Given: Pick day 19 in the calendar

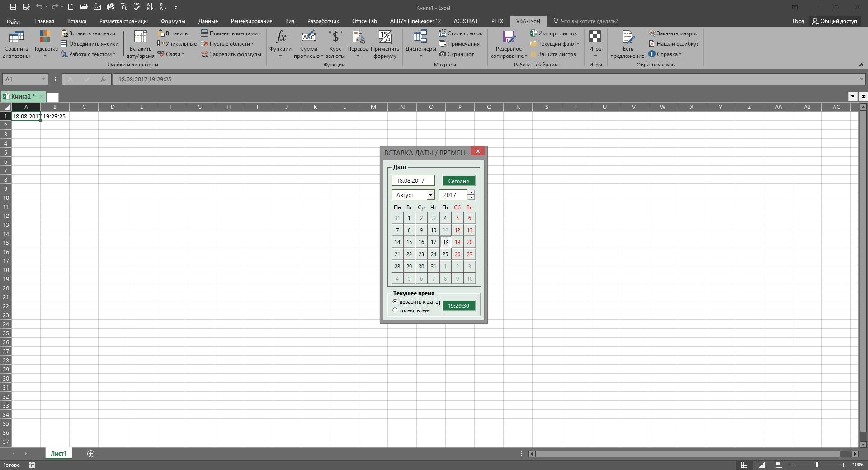Looking at the screenshot, I should click(x=458, y=242).
